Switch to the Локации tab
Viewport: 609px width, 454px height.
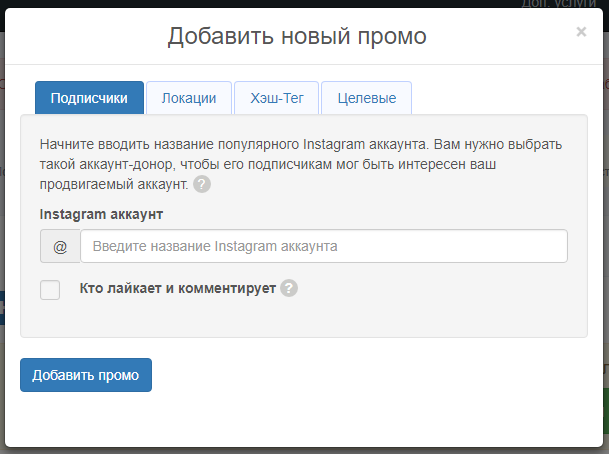coord(189,98)
